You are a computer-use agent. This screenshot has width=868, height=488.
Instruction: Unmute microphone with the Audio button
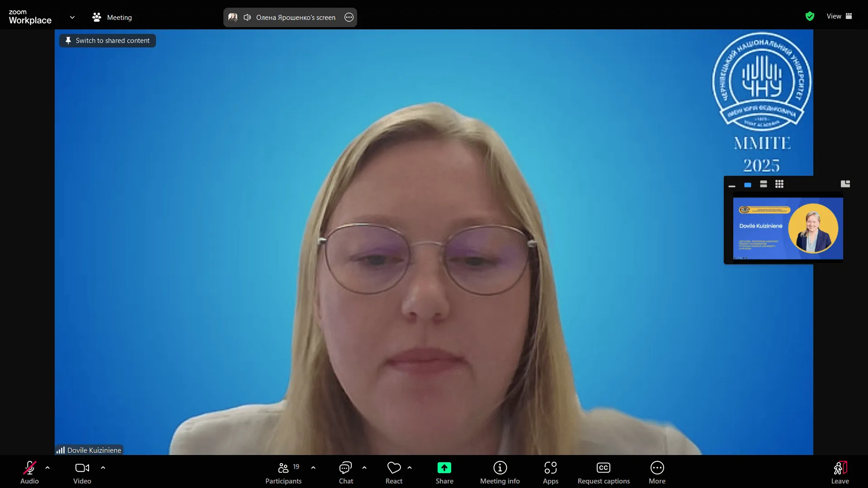29,473
